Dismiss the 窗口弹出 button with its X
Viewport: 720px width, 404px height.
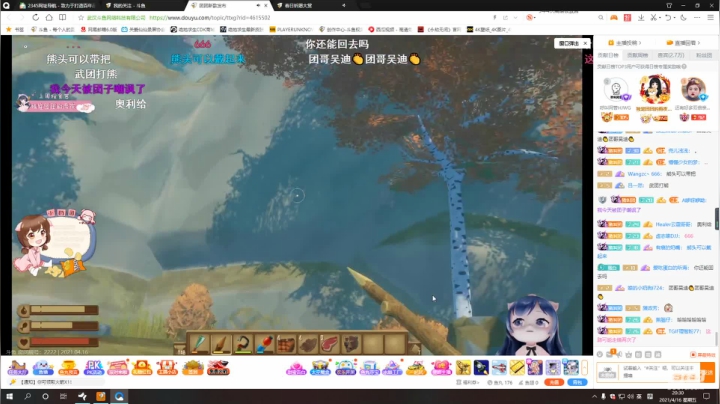(585, 43)
